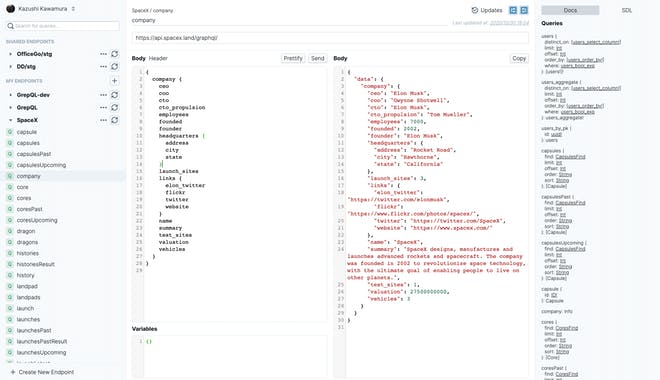Send the company query
The height and width of the screenshot is (380, 660).
pos(318,58)
